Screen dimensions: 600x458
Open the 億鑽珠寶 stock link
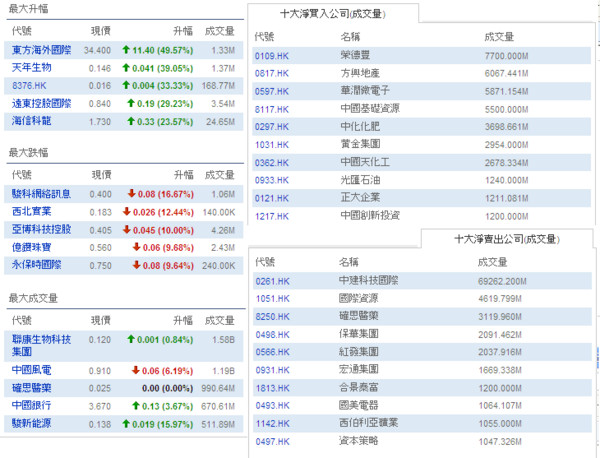[31, 247]
